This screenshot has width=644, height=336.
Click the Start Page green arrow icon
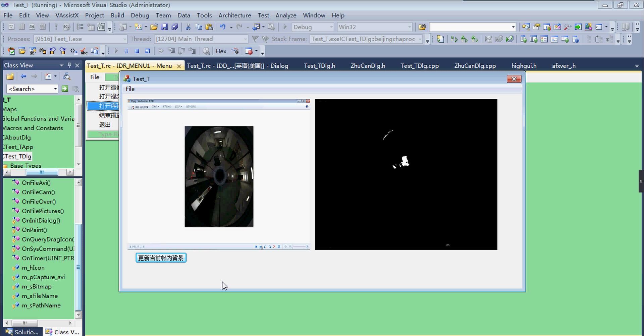click(578, 27)
